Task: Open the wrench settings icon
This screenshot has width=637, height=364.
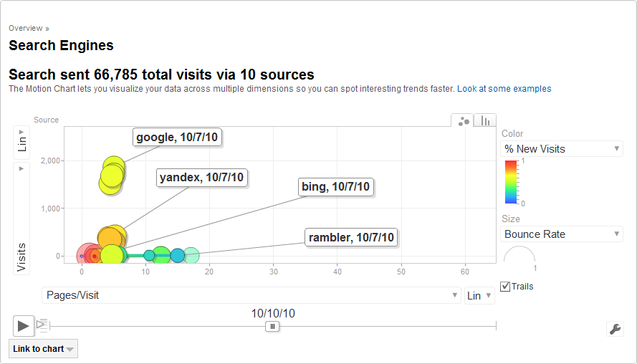Action: coord(614,329)
